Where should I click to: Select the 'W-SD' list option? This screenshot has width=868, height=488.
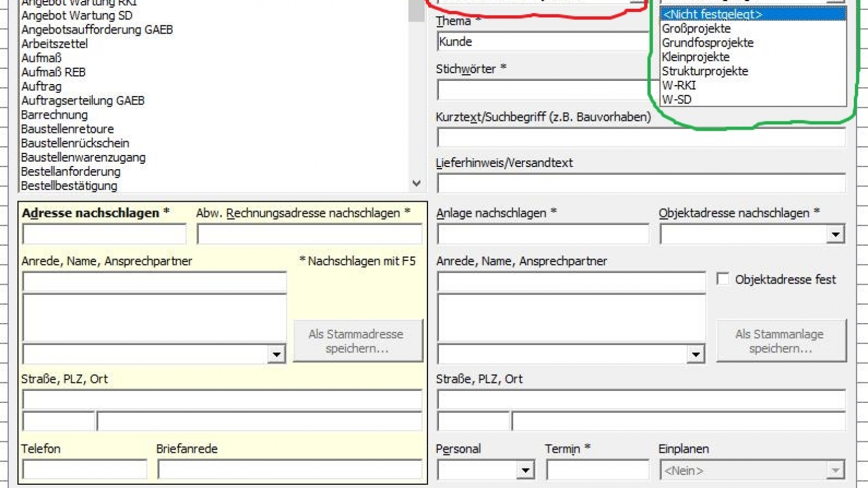(676, 99)
